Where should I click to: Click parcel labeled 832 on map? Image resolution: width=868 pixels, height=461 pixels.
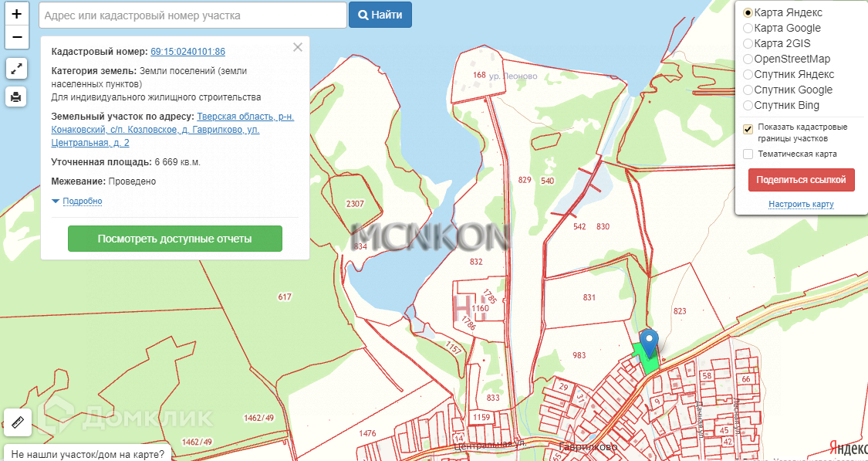[x=476, y=262]
